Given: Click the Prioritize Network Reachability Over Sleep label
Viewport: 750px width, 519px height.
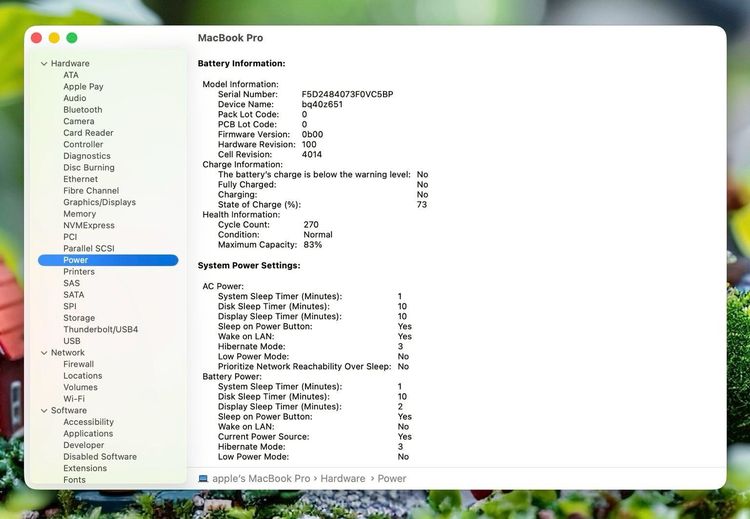Looking at the screenshot, I should [x=304, y=366].
